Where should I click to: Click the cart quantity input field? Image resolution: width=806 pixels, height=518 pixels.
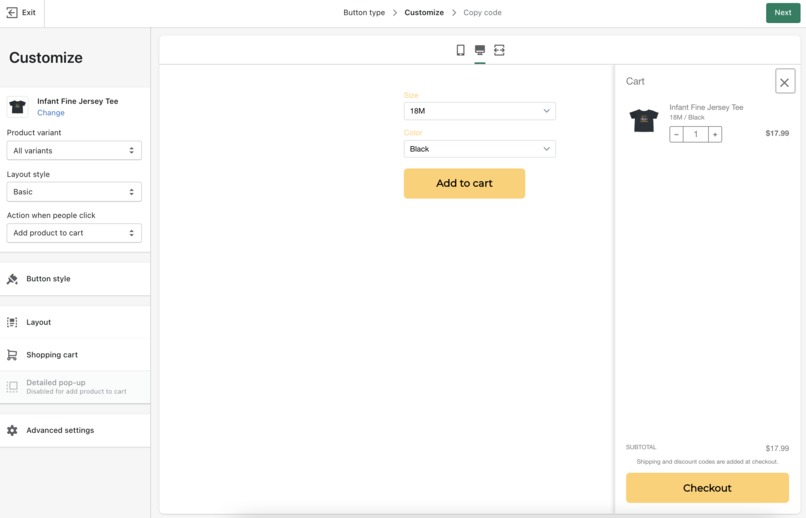[695, 135]
